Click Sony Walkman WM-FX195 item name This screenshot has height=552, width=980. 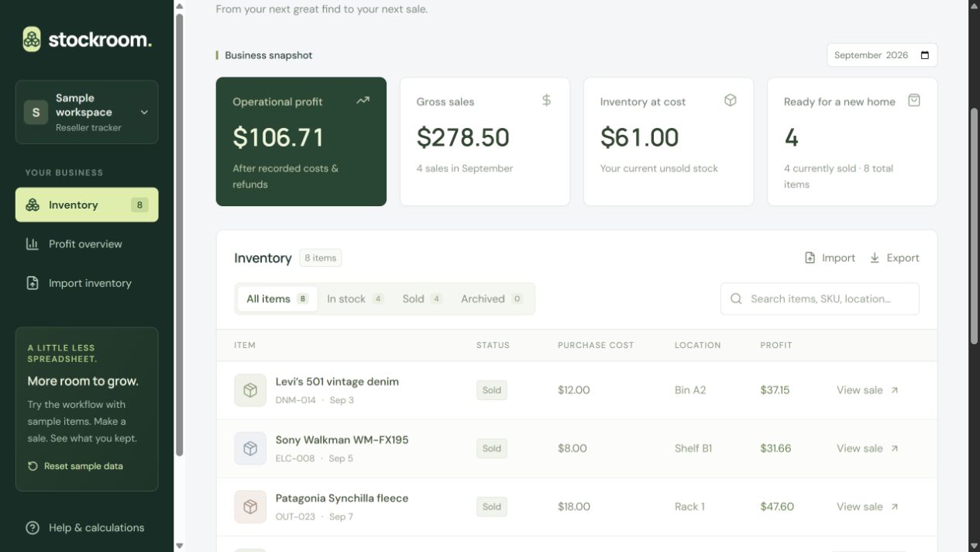click(342, 440)
